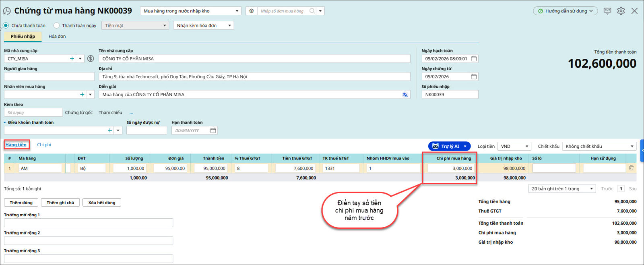Click Thêm dòng button
This screenshot has width=644, height=265.
(21, 203)
